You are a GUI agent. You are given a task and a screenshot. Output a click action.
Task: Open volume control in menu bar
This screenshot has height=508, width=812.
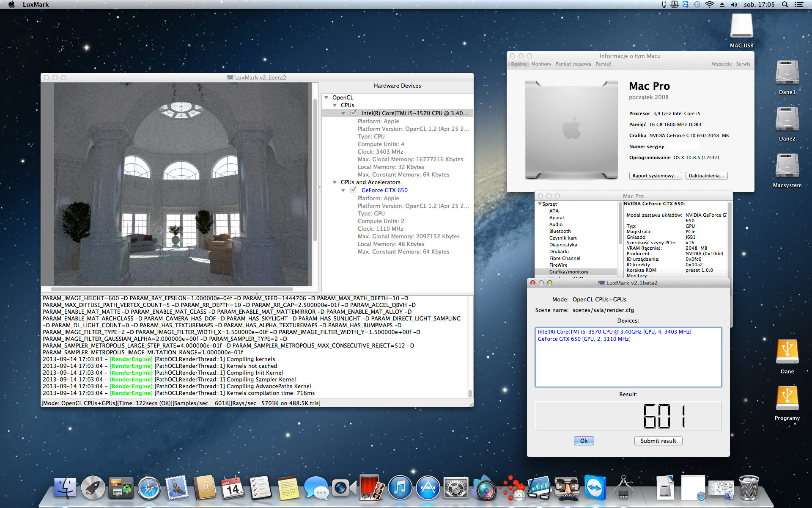click(734, 4)
